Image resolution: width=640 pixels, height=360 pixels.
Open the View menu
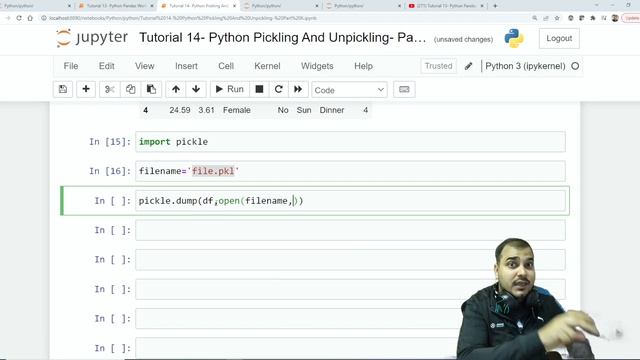144,66
